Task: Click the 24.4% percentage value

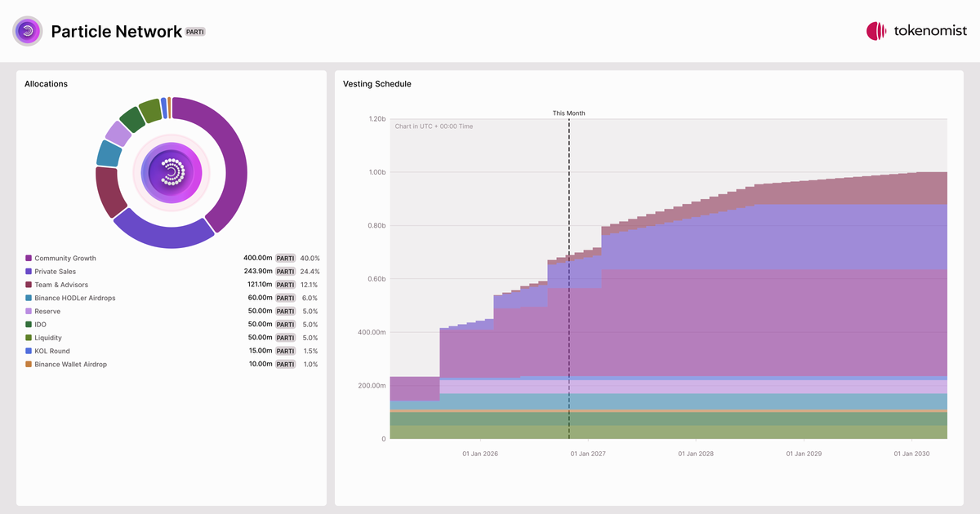Action: pyautogui.click(x=310, y=272)
